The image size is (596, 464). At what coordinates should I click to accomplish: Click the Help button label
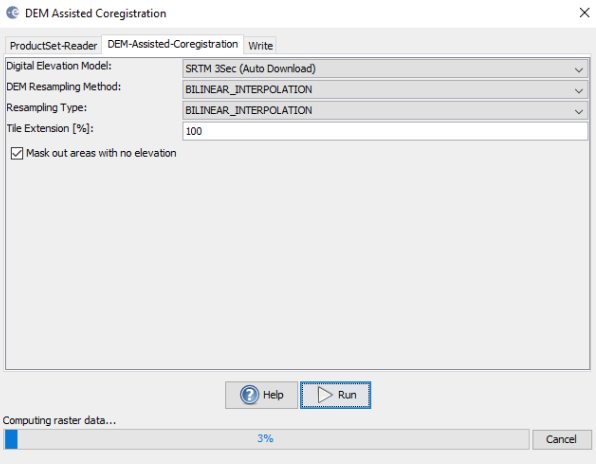point(273,395)
